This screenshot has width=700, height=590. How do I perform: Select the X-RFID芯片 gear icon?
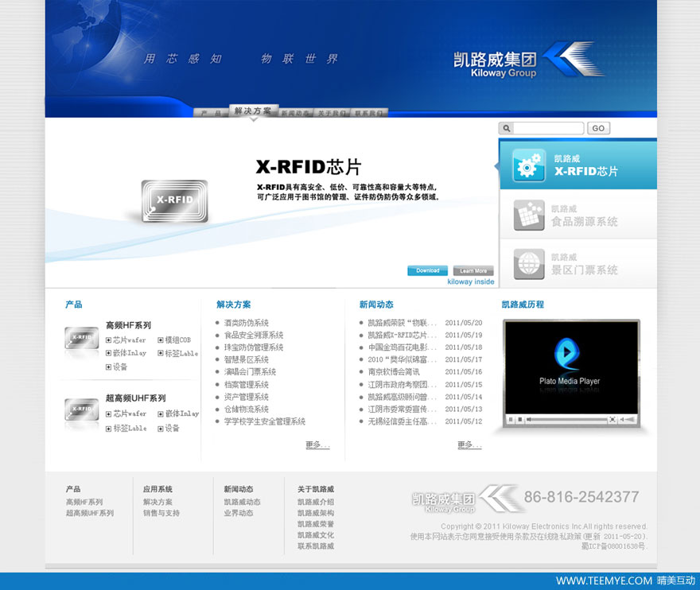tap(529, 165)
